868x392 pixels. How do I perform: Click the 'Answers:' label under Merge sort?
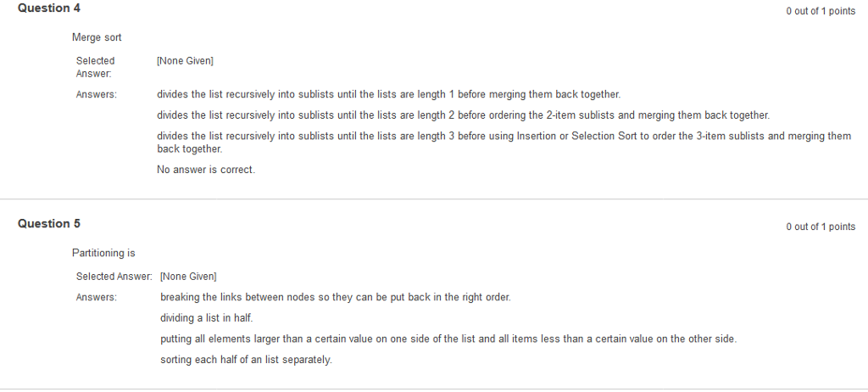(x=97, y=95)
